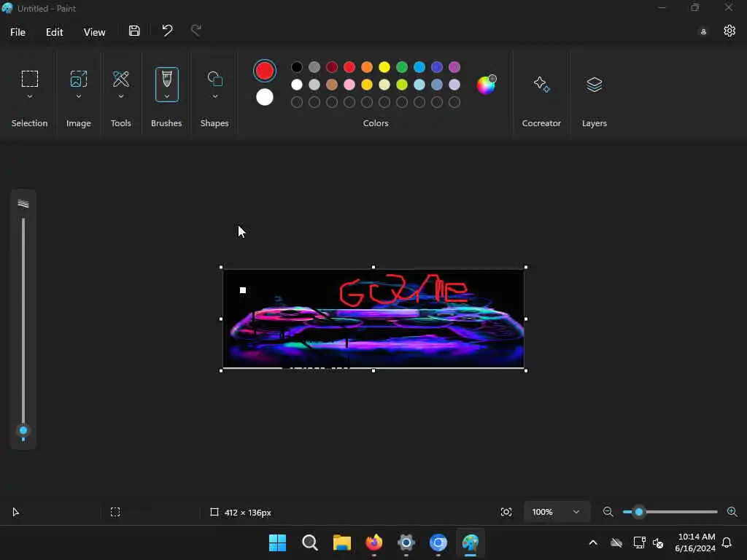Pick the purple color swatch
The height and width of the screenshot is (560, 747).
[454, 67]
